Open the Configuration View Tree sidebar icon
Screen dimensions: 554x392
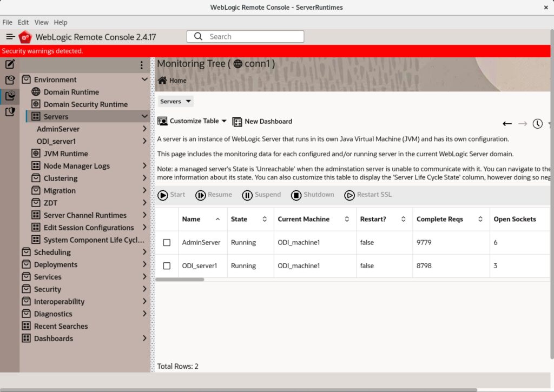pyautogui.click(x=10, y=80)
